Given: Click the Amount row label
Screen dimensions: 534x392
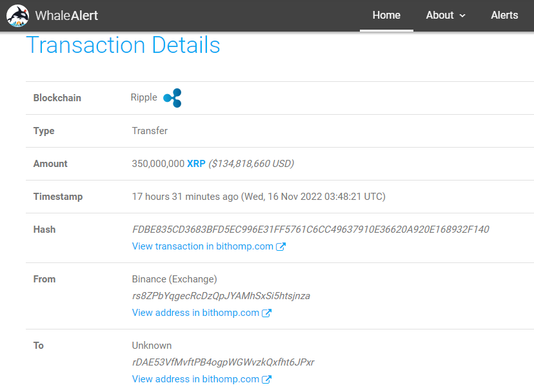Looking at the screenshot, I should tap(50, 164).
